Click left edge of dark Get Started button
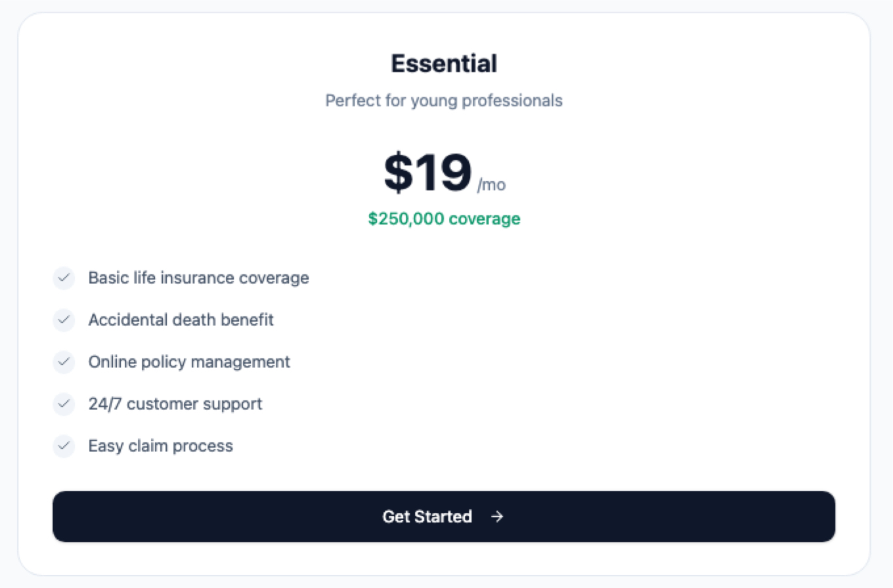 click(66, 517)
